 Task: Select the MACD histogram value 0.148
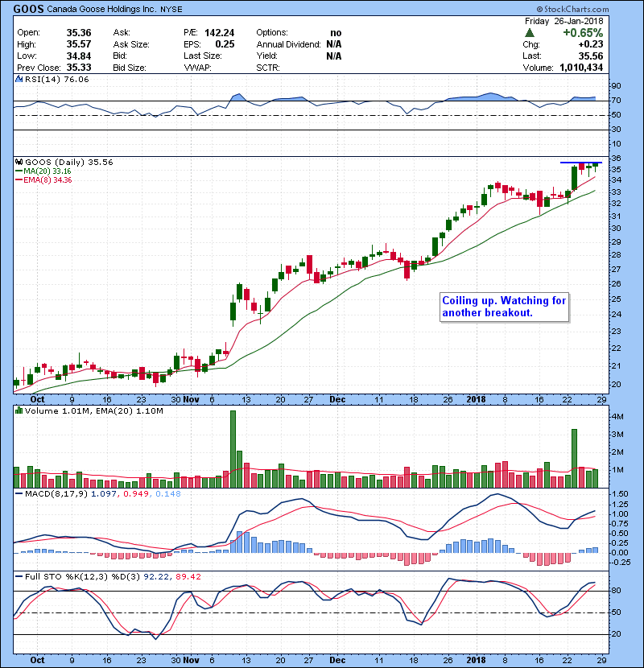coord(168,494)
